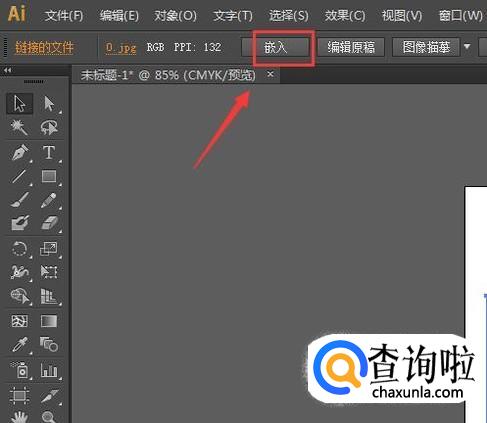
Task: Select the Eyedropper tool
Action: click(x=20, y=345)
